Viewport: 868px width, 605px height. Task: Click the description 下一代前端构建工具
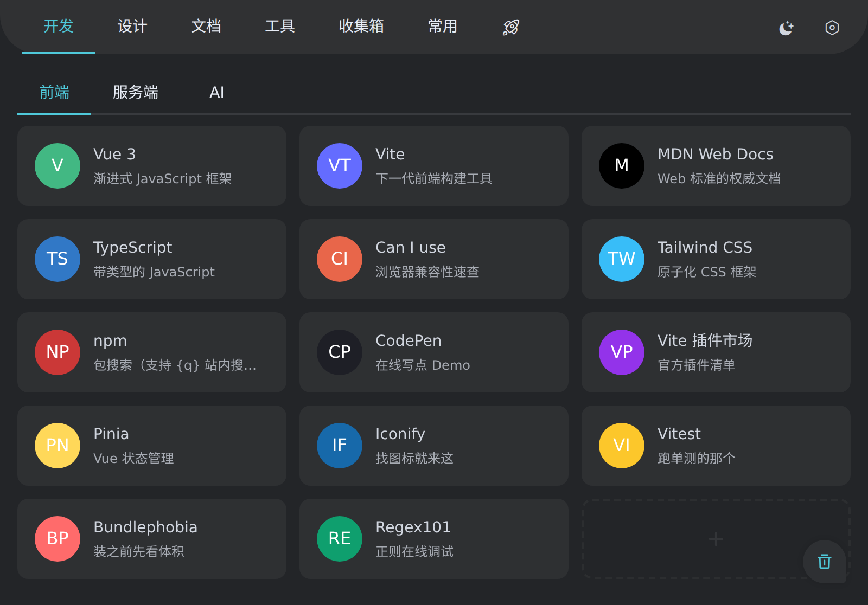pos(434,179)
